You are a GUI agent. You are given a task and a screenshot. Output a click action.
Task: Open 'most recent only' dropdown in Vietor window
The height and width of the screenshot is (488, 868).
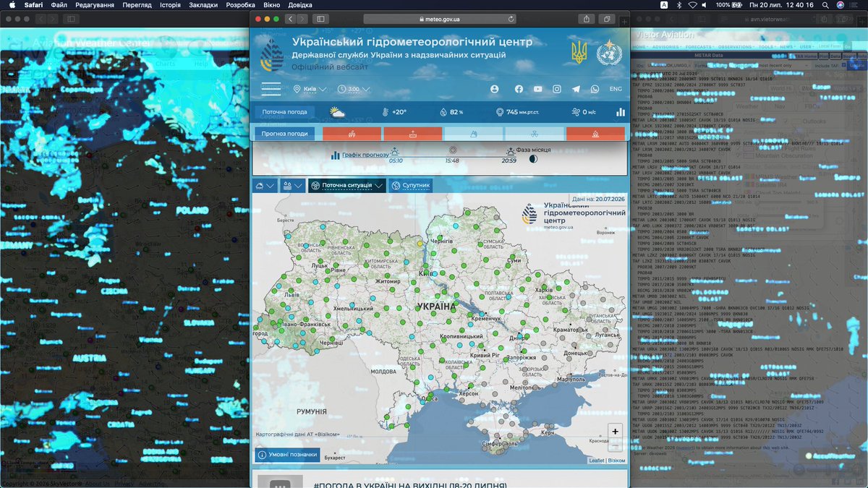pyautogui.click(x=785, y=65)
